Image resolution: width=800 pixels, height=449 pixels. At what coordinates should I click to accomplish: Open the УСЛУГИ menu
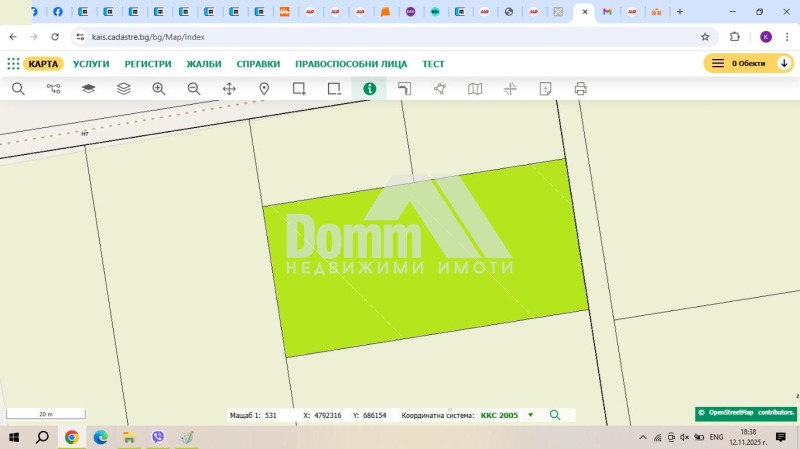click(91, 63)
